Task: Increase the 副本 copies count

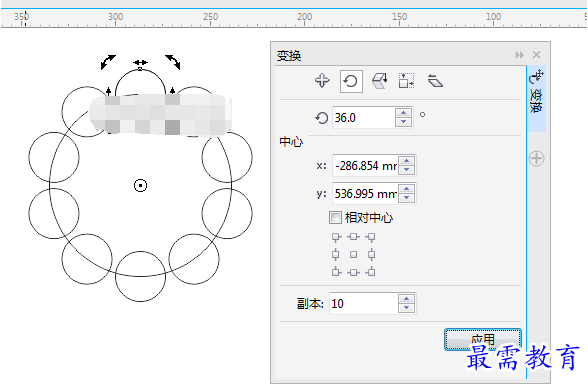Action: click(x=406, y=299)
